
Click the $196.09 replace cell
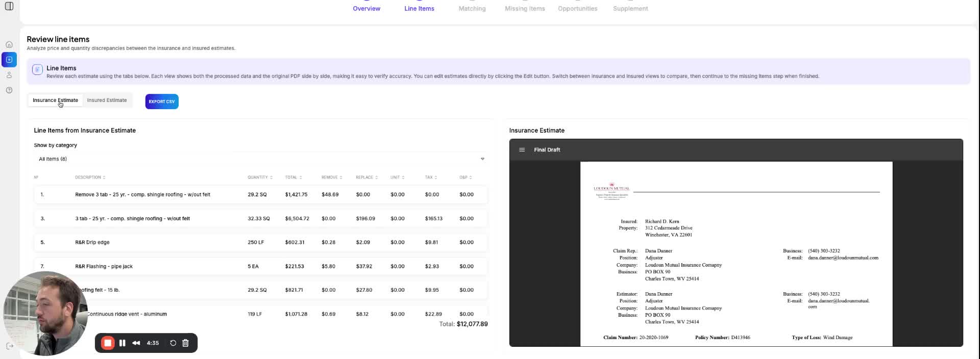pos(365,219)
